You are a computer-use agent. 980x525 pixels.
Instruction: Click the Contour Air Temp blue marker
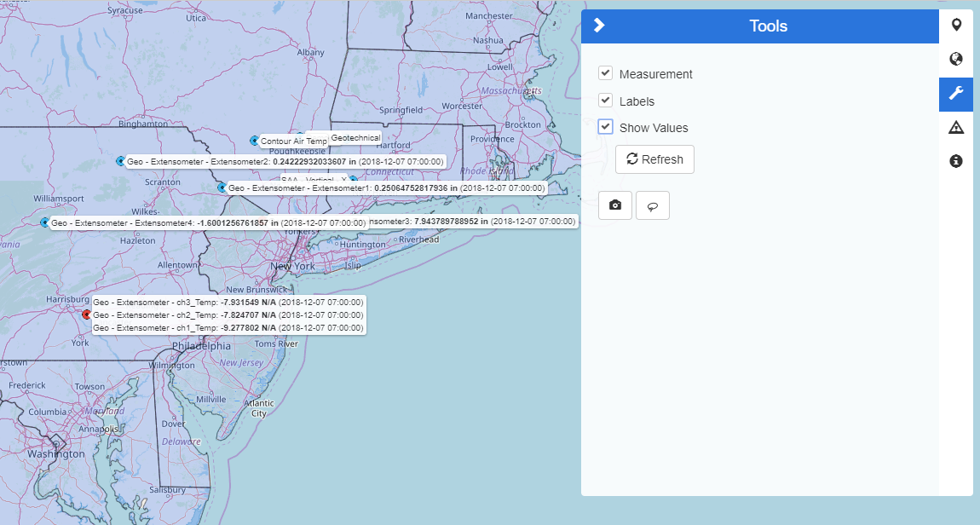[x=254, y=141]
